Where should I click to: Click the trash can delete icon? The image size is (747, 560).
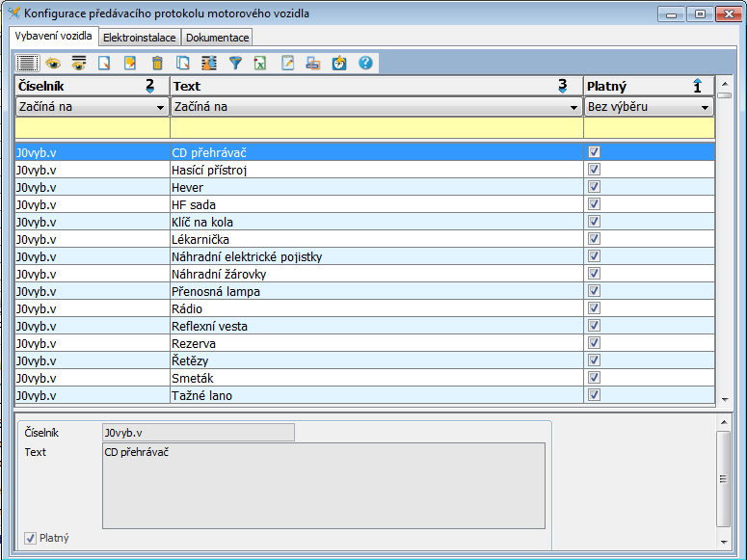(157, 64)
